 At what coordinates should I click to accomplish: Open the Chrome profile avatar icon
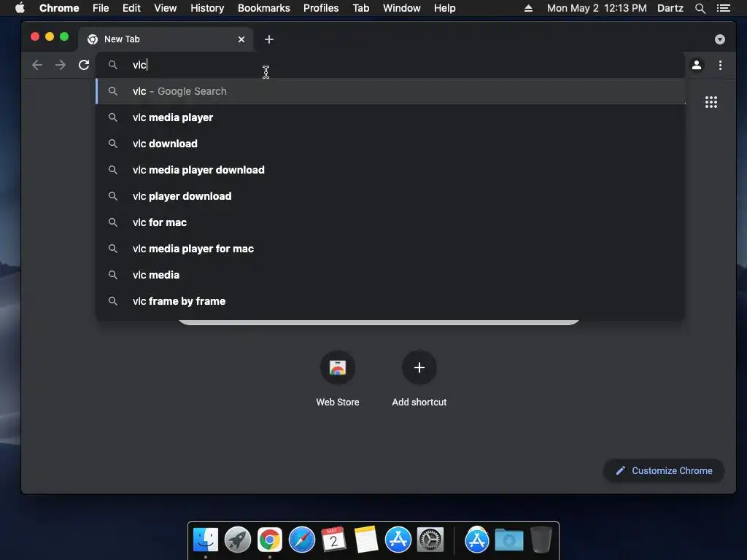[x=697, y=65]
